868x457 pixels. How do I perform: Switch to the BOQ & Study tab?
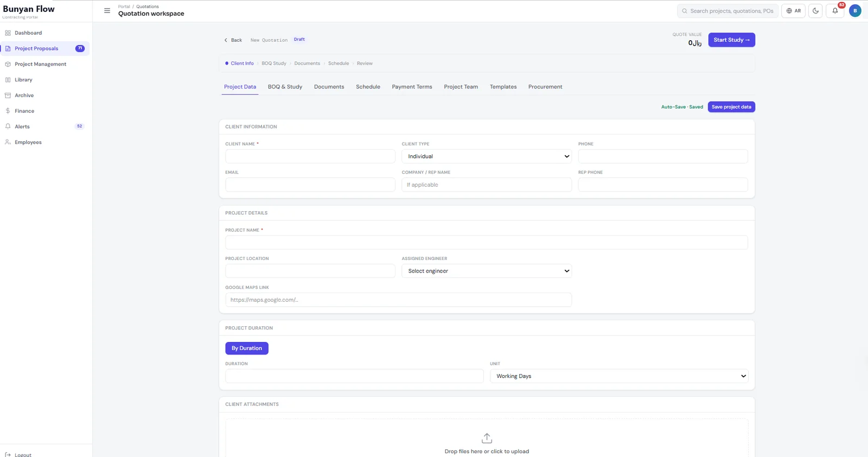(285, 87)
